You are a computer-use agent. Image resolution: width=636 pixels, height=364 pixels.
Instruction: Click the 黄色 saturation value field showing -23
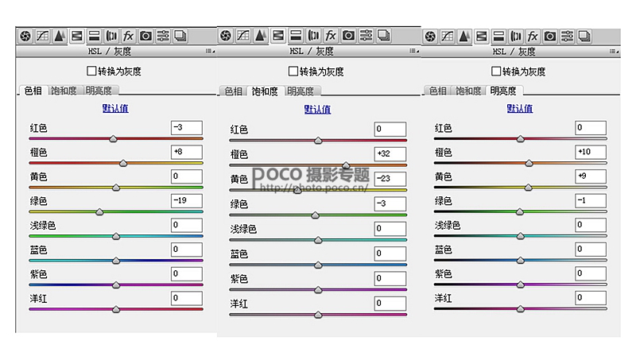(x=390, y=179)
